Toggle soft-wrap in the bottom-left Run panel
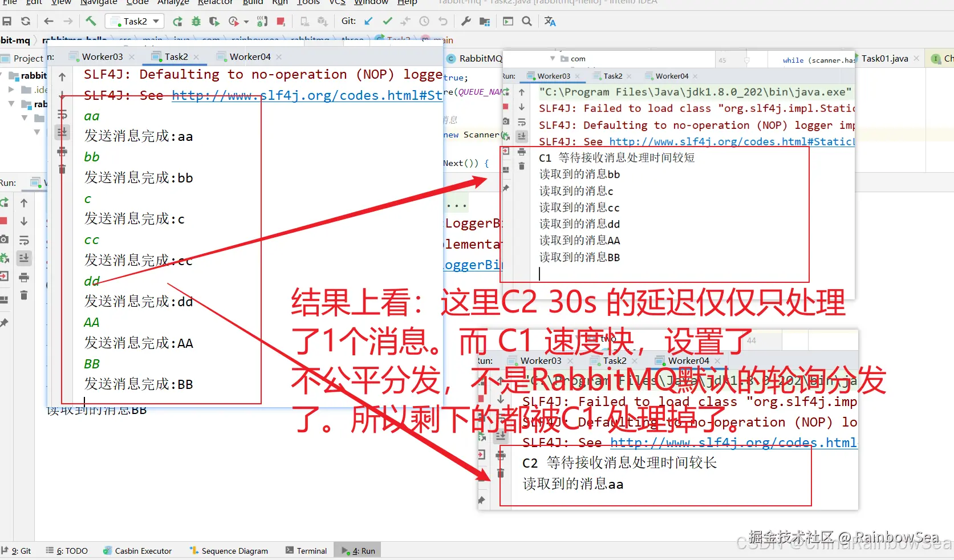 pos(24,240)
